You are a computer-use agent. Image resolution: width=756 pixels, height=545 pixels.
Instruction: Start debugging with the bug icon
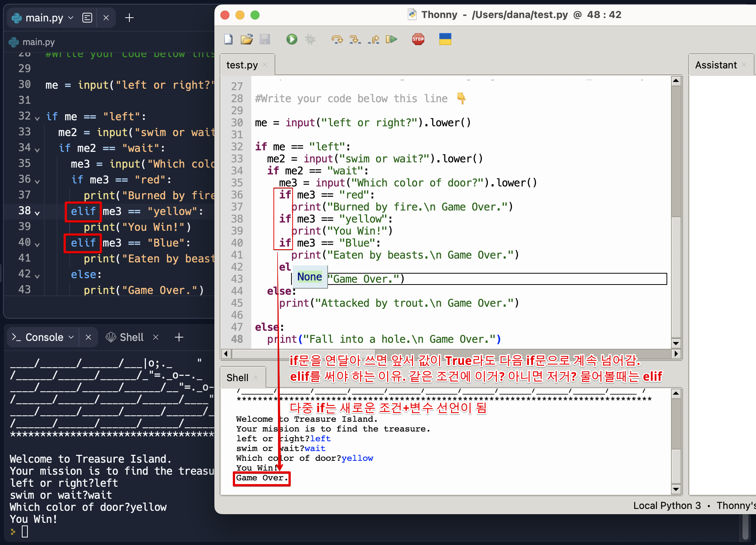(310, 39)
